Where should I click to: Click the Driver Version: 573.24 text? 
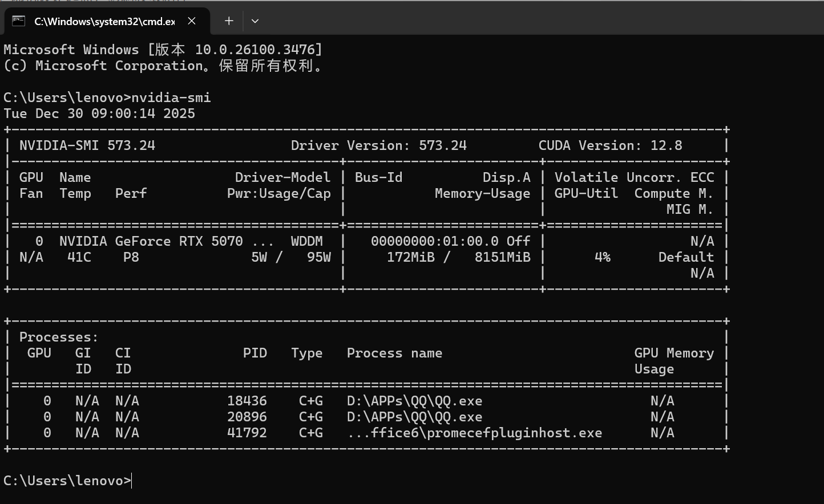pyautogui.click(x=379, y=145)
